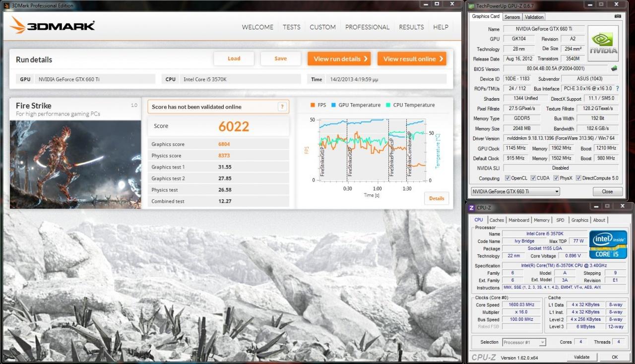The width and height of the screenshot is (635, 364).
Task: Click the Bus Interface question mark
Action: point(618,89)
